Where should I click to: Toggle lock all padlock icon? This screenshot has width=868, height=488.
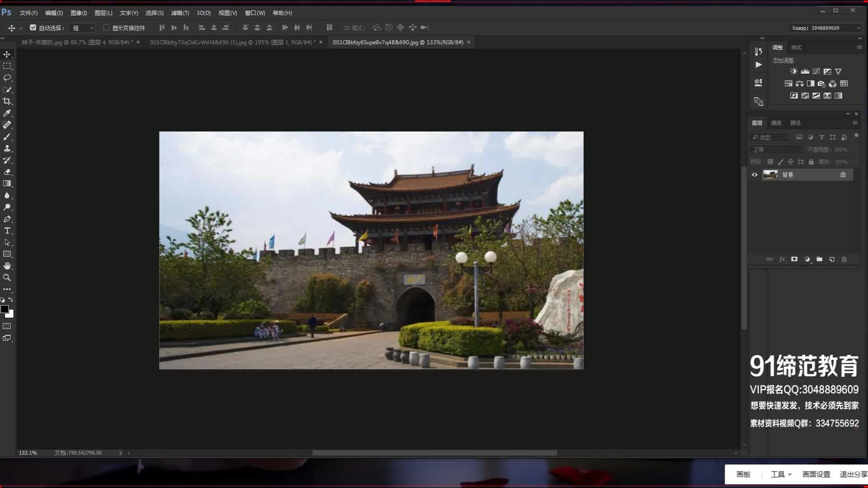(x=811, y=162)
